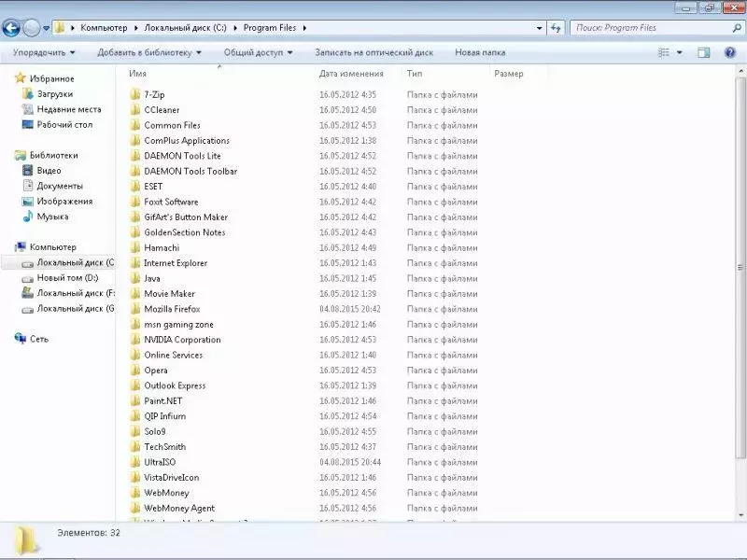This screenshot has height=560, width=747.
Task: Open Добавить в библиотеку dropdown
Action: pos(149,52)
